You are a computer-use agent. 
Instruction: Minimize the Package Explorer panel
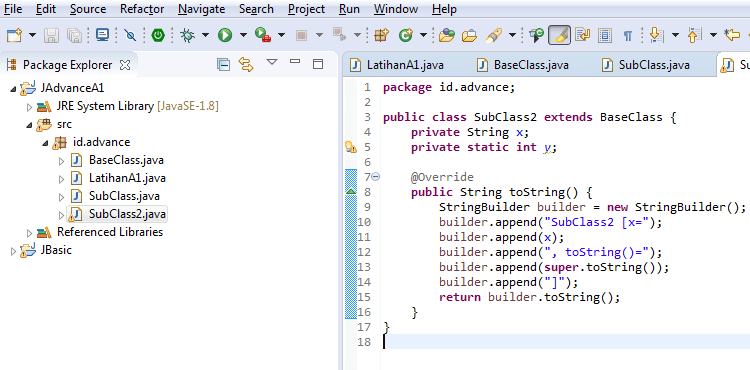(x=295, y=61)
